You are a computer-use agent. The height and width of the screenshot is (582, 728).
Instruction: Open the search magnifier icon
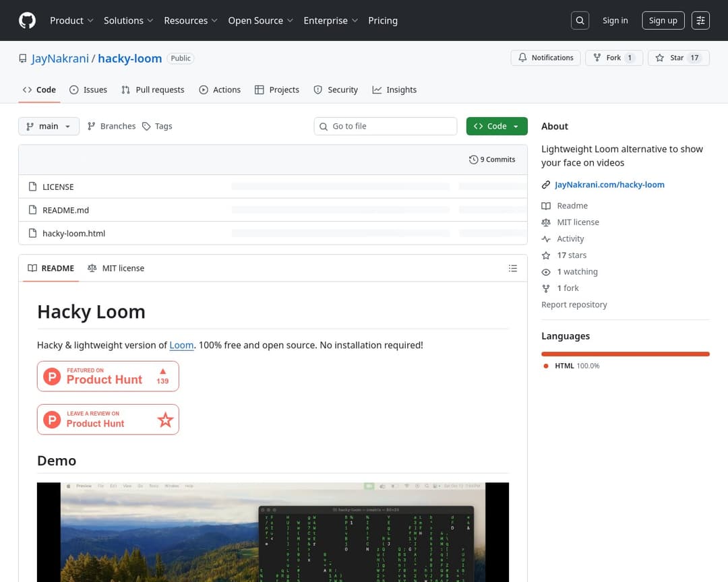[x=580, y=20]
